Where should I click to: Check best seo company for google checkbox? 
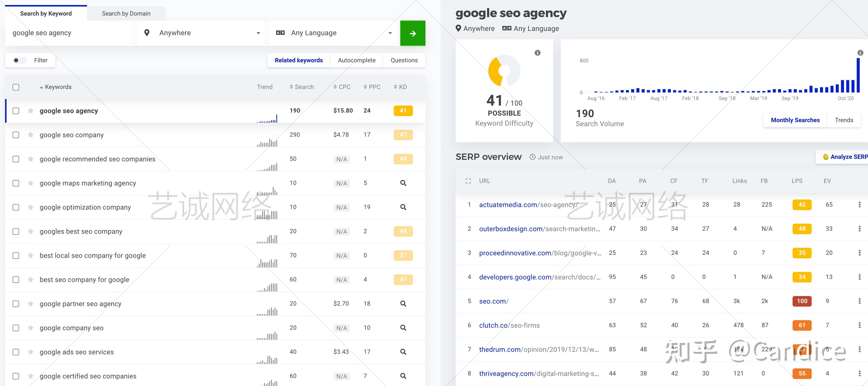pyautogui.click(x=16, y=279)
